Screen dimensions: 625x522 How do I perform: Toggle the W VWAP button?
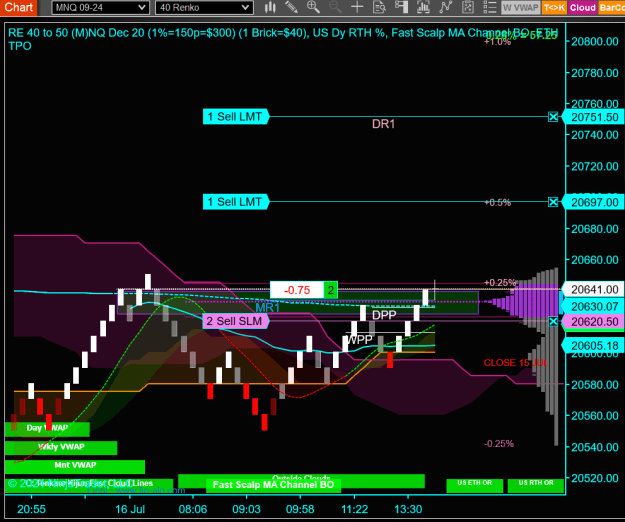point(521,7)
